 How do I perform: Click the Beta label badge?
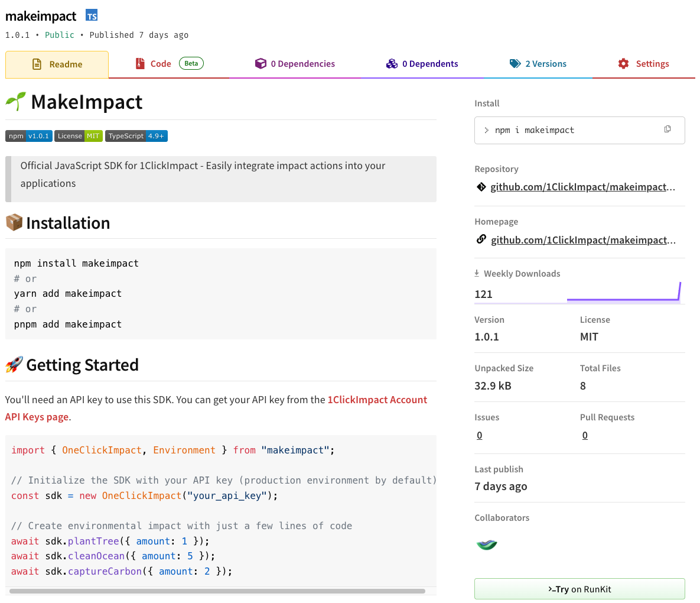[191, 63]
